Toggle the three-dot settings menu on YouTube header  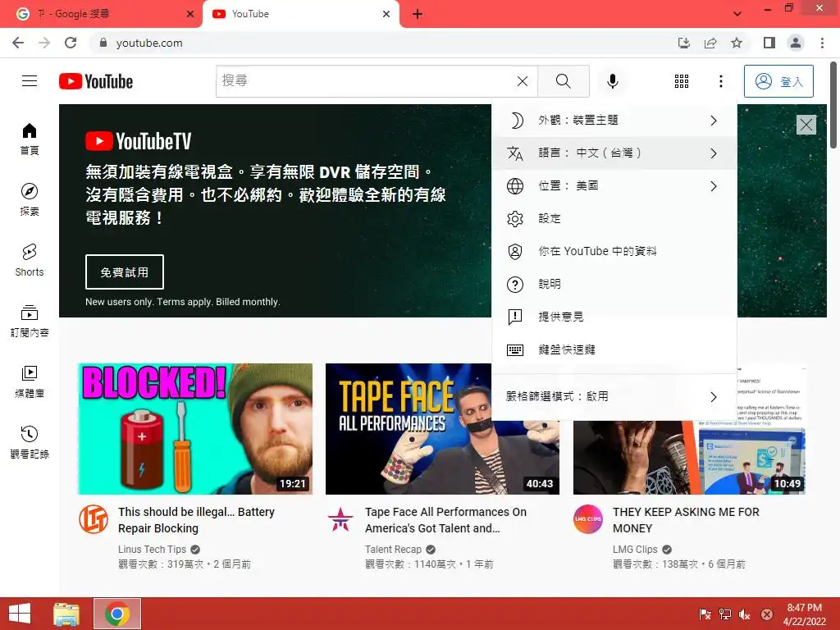tap(720, 81)
